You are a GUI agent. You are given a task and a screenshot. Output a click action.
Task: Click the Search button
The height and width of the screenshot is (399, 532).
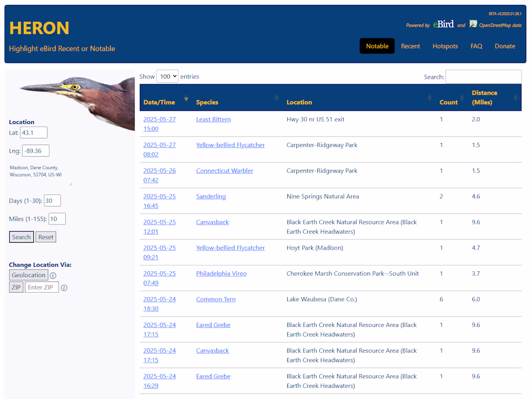[x=21, y=237]
